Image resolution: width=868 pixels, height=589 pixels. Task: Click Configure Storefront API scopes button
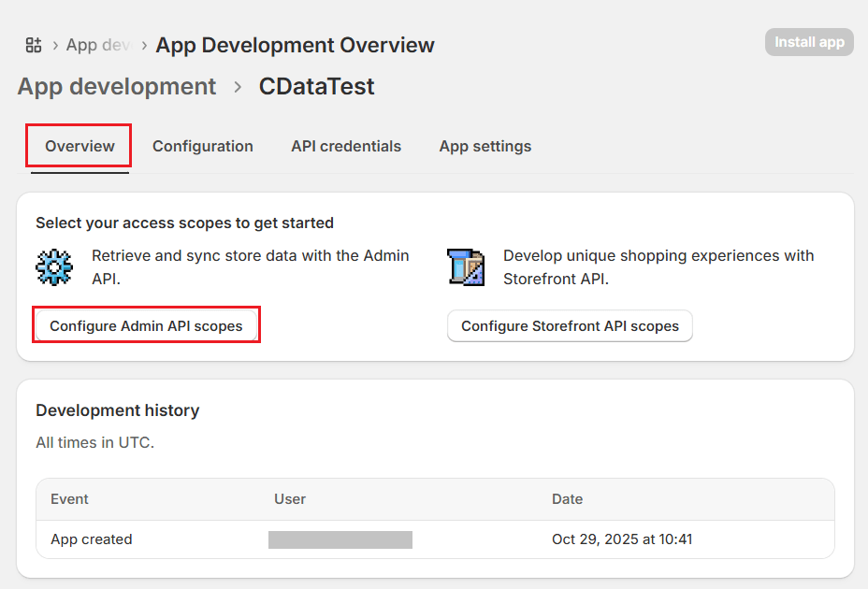[570, 326]
